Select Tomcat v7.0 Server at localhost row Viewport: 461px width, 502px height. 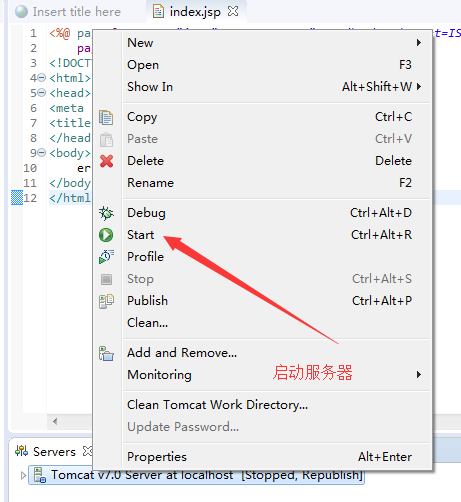(196, 475)
